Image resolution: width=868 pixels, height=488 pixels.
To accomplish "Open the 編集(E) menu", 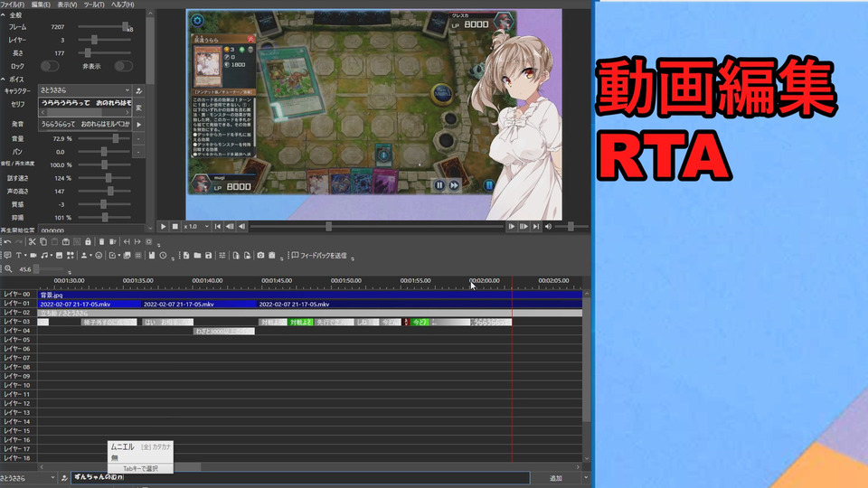I will coord(41,5).
